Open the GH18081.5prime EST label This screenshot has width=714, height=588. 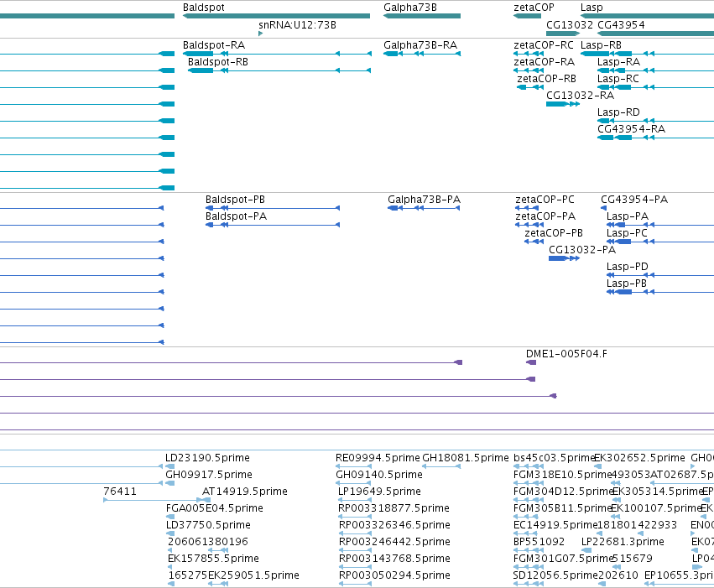[x=466, y=458]
